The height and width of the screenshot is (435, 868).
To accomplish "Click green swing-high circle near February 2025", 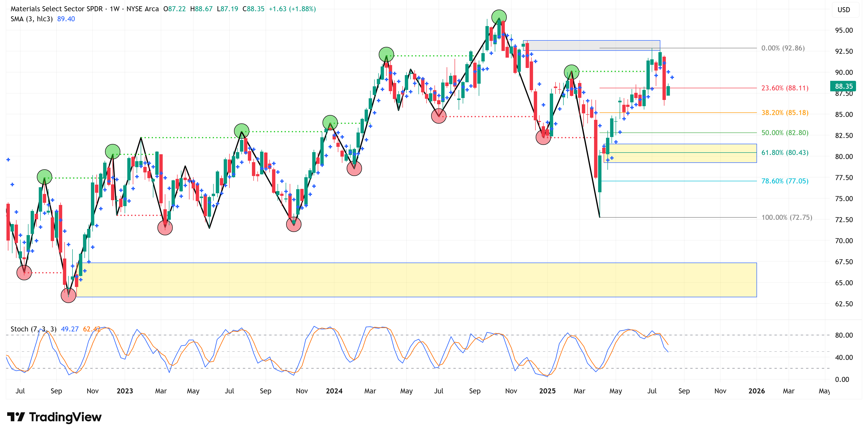I will coord(572,72).
